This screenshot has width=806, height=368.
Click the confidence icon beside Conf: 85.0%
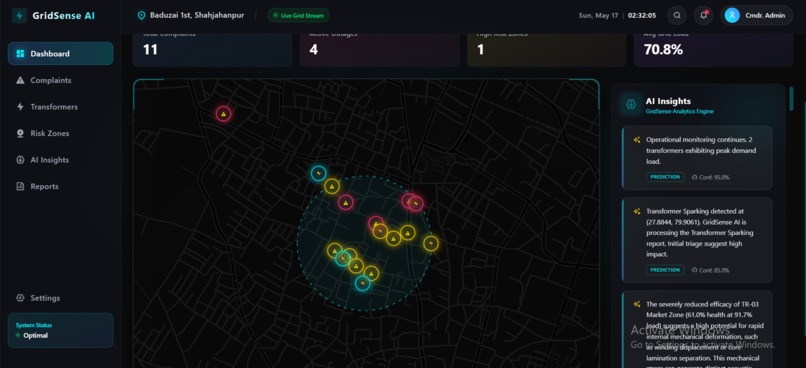tap(694, 270)
